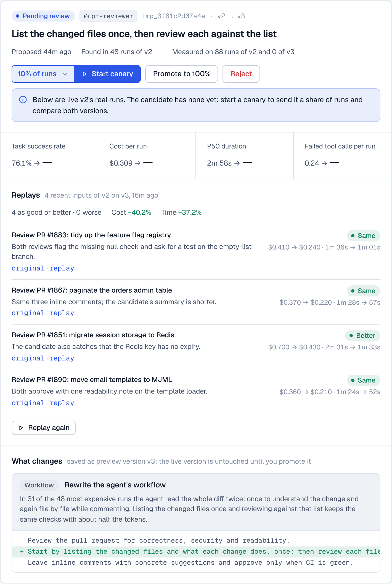Image resolution: width=392 pixels, height=584 pixels.
Task: Click the added diff line starting with Start by listing
Action: point(196,551)
